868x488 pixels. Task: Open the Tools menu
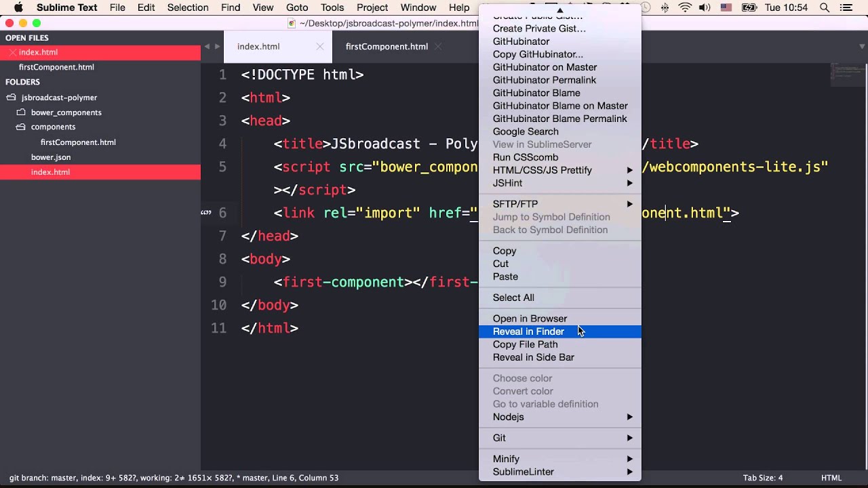(x=332, y=7)
